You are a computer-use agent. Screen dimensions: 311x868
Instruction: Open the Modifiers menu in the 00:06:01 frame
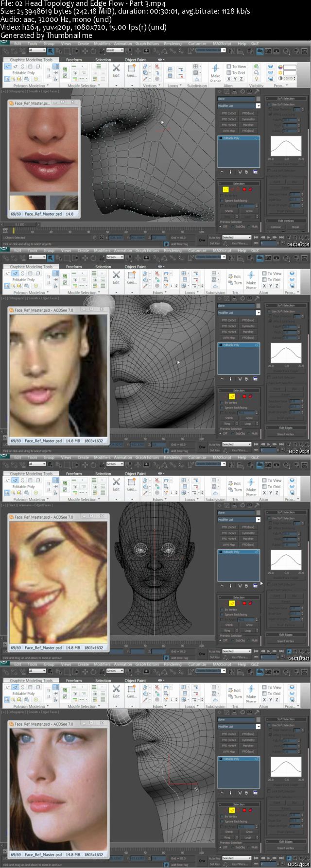[x=102, y=44]
